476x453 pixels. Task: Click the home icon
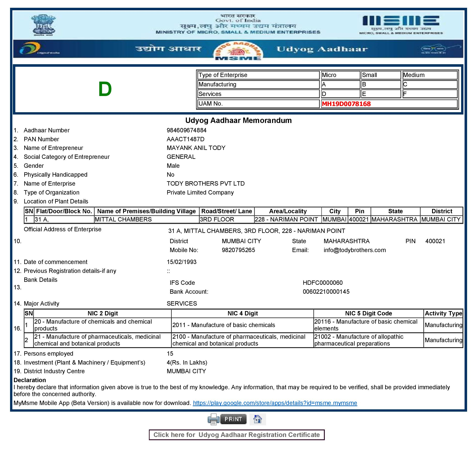pyautogui.click(x=258, y=419)
